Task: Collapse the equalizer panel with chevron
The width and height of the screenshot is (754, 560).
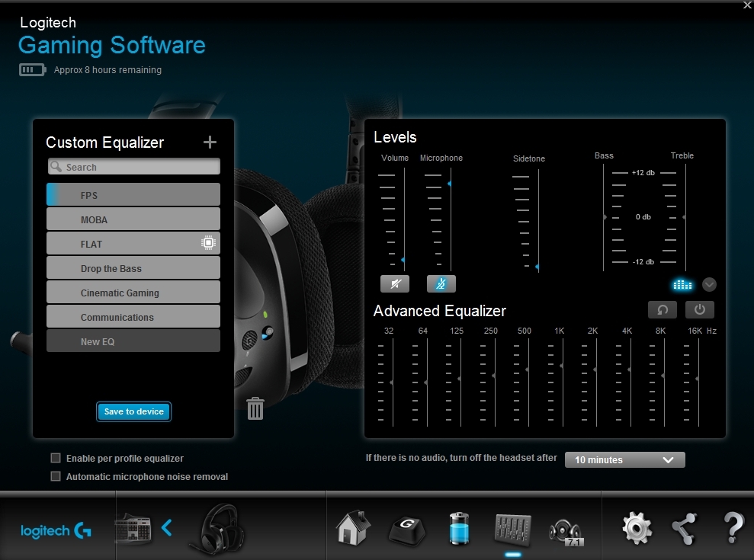Action: coord(709,284)
